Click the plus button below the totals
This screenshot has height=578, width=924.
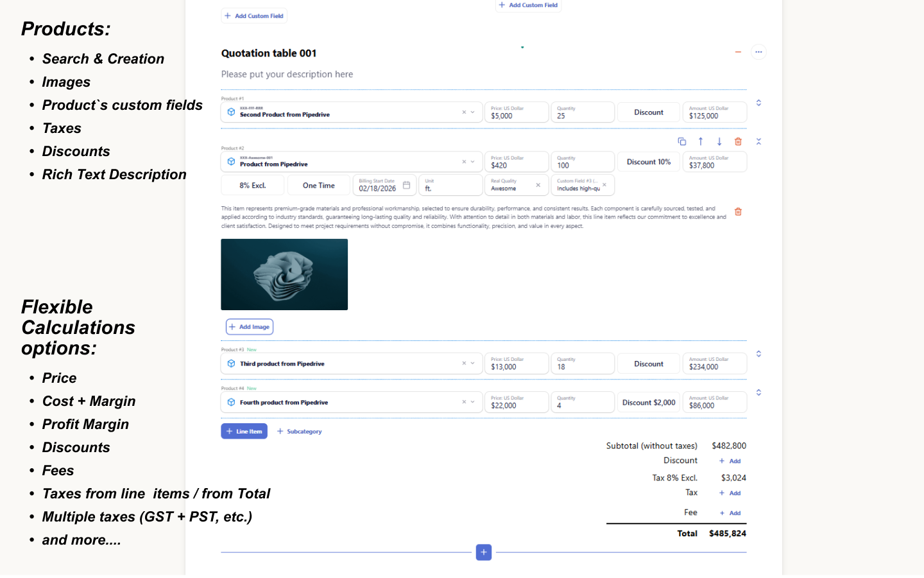coord(483,552)
